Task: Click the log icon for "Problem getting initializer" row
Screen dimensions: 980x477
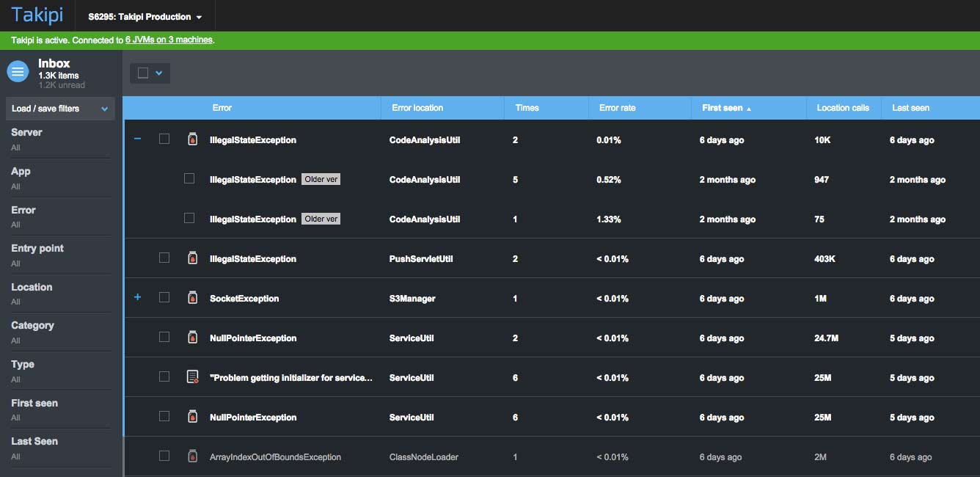Action: point(192,377)
